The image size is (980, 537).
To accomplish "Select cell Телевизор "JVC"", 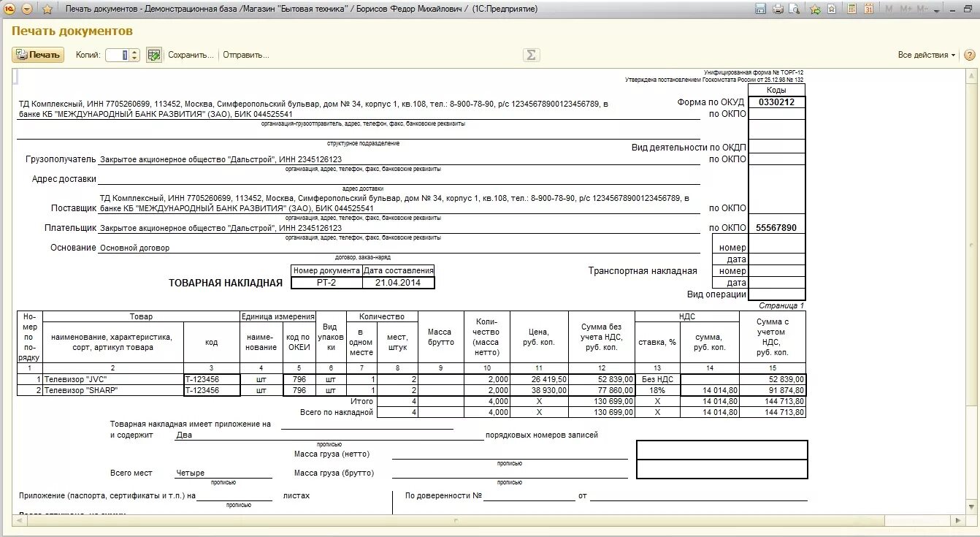I will coord(113,379).
